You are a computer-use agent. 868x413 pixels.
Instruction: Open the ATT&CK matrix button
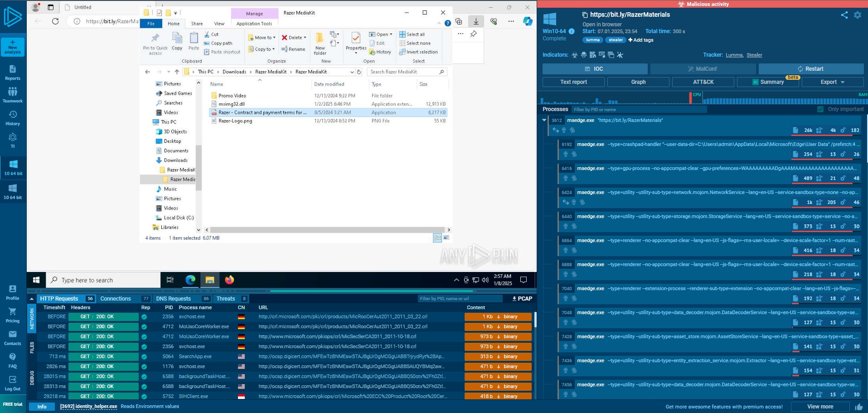pos(703,82)
